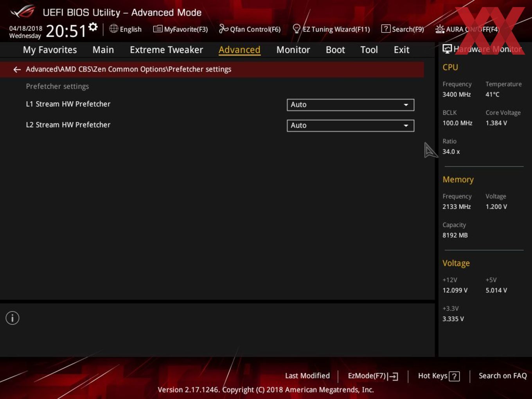The image size is (532, 399).
Task: Click Core Voltage value 1.384 V
Action: [496, 123]
